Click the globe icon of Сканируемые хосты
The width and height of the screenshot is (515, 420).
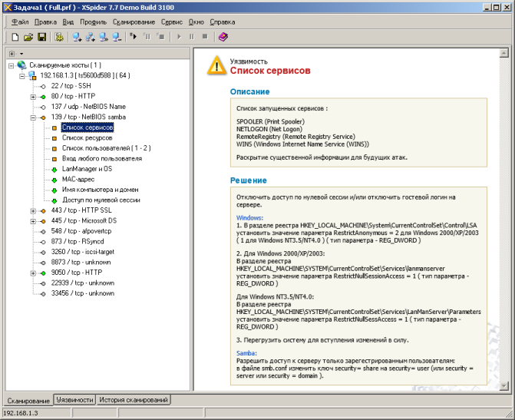tap(21, 65)
